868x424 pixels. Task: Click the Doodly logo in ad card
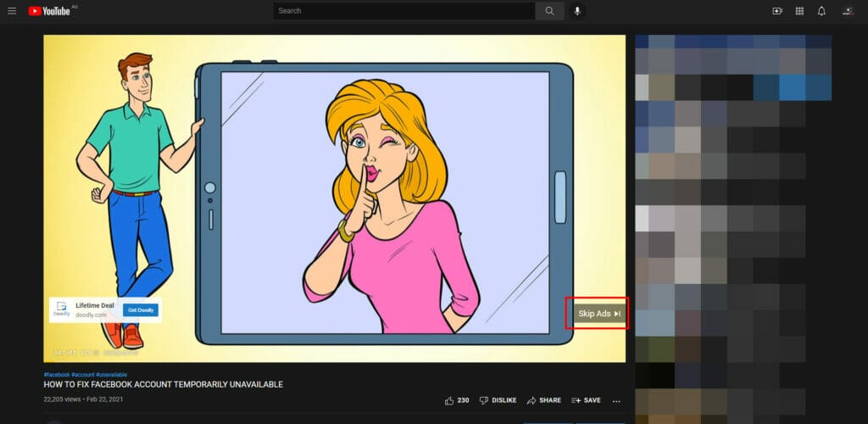pos(61,310)
